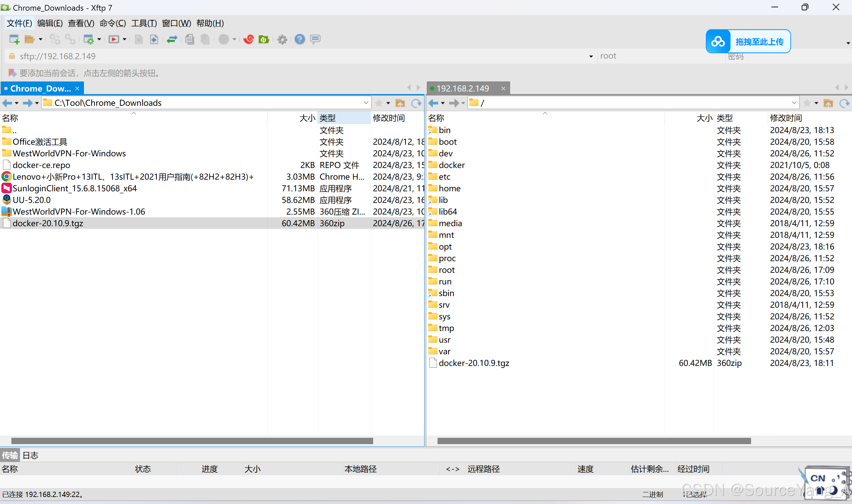Viewport: 852px width, 504px height.
Task: Open Options with the gear icon
Action: click(282, 39)
